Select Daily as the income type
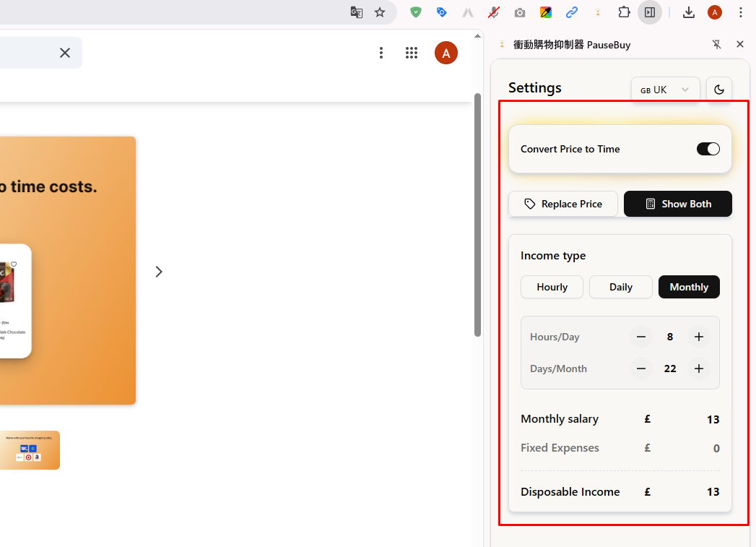 point(620,287)
